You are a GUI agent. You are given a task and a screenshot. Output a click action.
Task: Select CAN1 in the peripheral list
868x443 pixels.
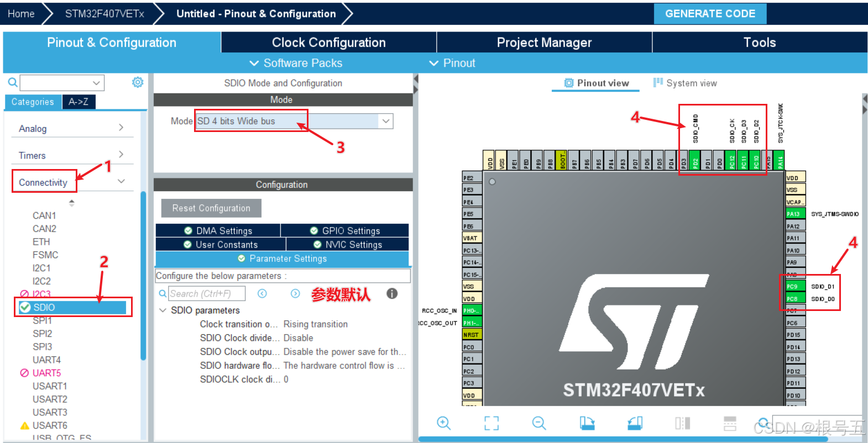pos(44,215)
